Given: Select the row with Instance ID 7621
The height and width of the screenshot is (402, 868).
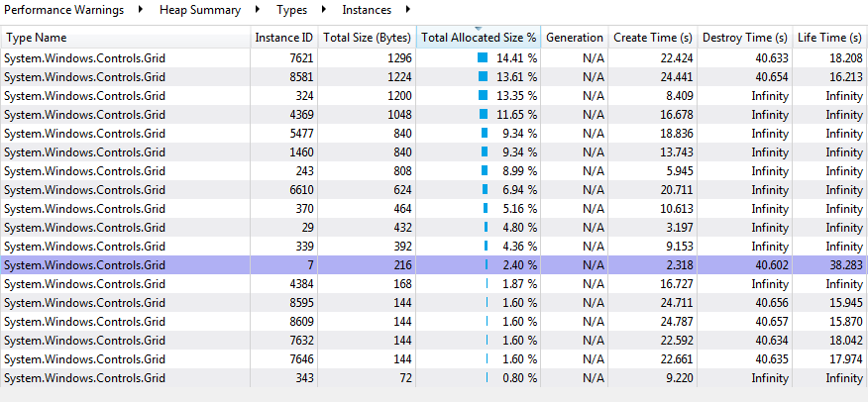Looking at the screenshot, I should [x=434, y=58].
